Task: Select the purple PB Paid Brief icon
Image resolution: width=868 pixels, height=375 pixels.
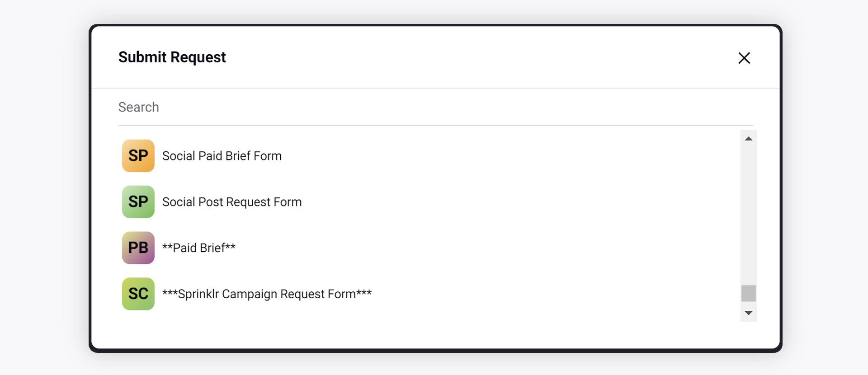Action: tap(138, 248)
